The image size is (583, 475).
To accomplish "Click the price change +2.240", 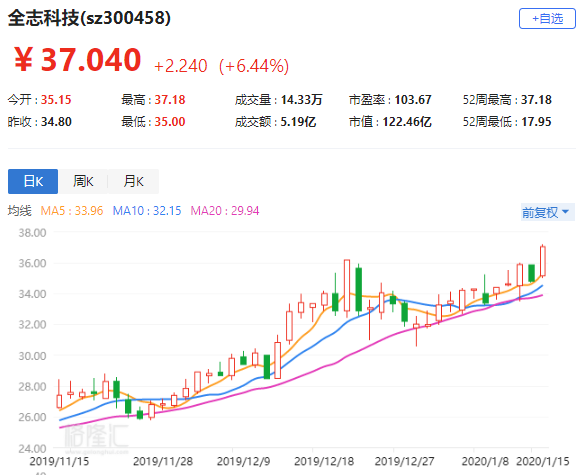I will (180, 66).
